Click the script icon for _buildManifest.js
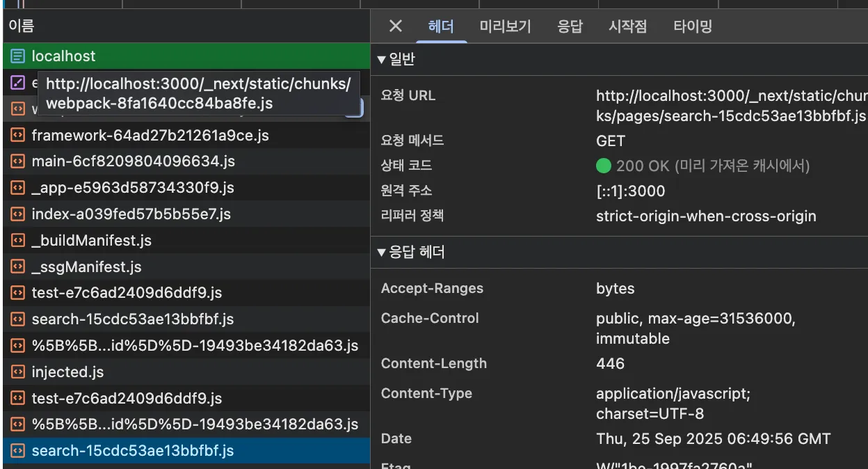The width and height of the screenshot is (868, 469). [x=17, y=240]
